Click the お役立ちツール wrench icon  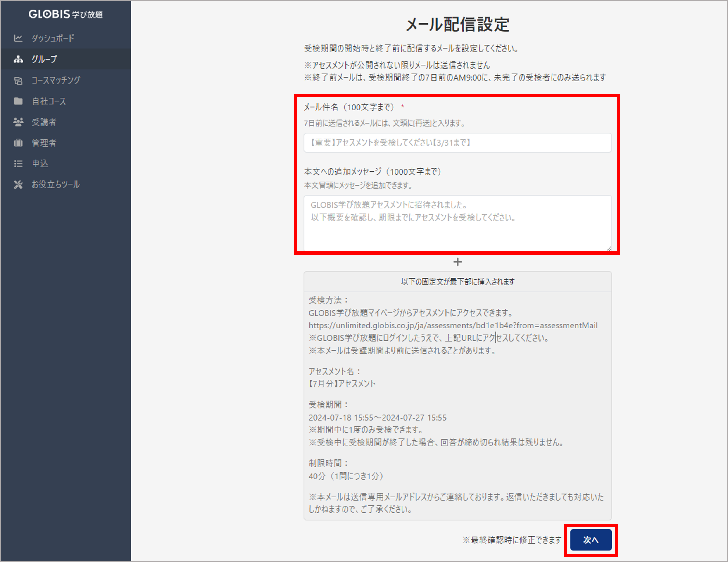[18, 184]
